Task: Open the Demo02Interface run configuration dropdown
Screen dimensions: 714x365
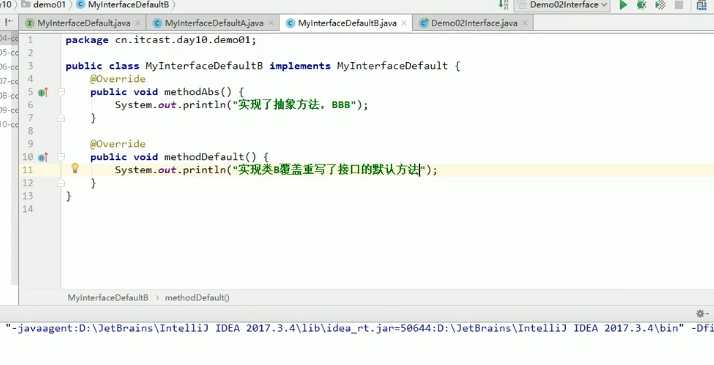Action: 562,5
